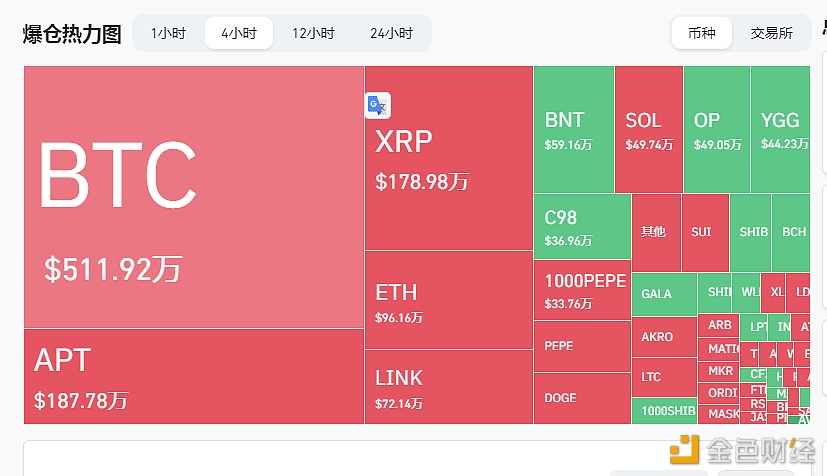The image size is (827, 476).
Task: Select the 24小时 time range tab
Action: coord(391,33)
